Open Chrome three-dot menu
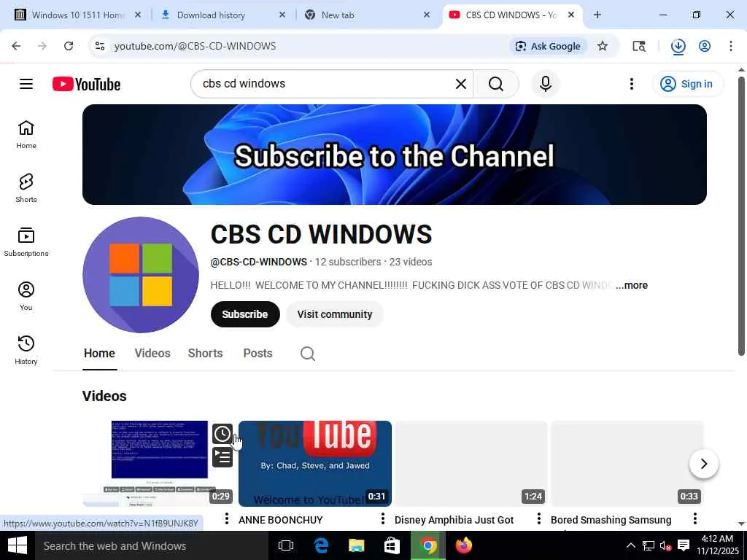 731,46
